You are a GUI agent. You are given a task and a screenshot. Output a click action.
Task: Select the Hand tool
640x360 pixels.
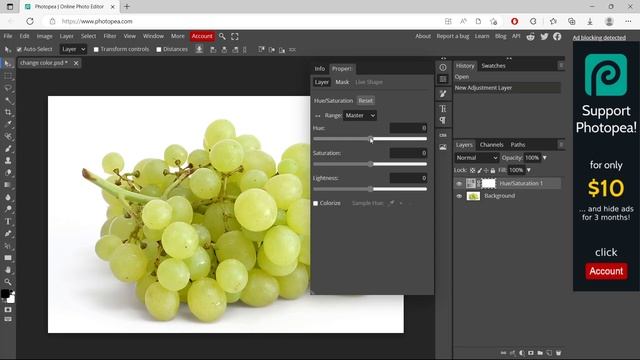pyautogui.click(x=8, y=270)
